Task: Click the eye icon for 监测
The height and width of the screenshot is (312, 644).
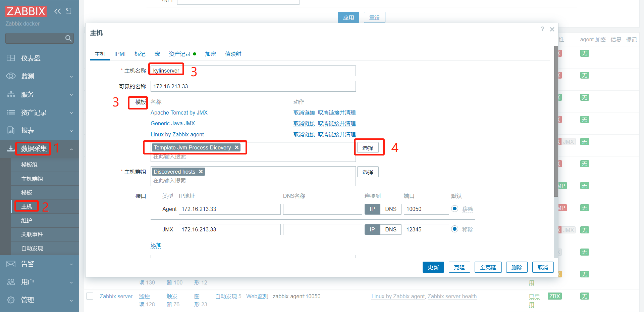Action: point(11,76)
